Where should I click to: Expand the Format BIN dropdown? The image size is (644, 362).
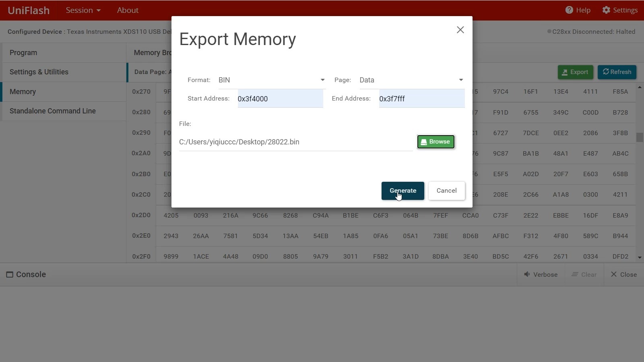[272, 80]
